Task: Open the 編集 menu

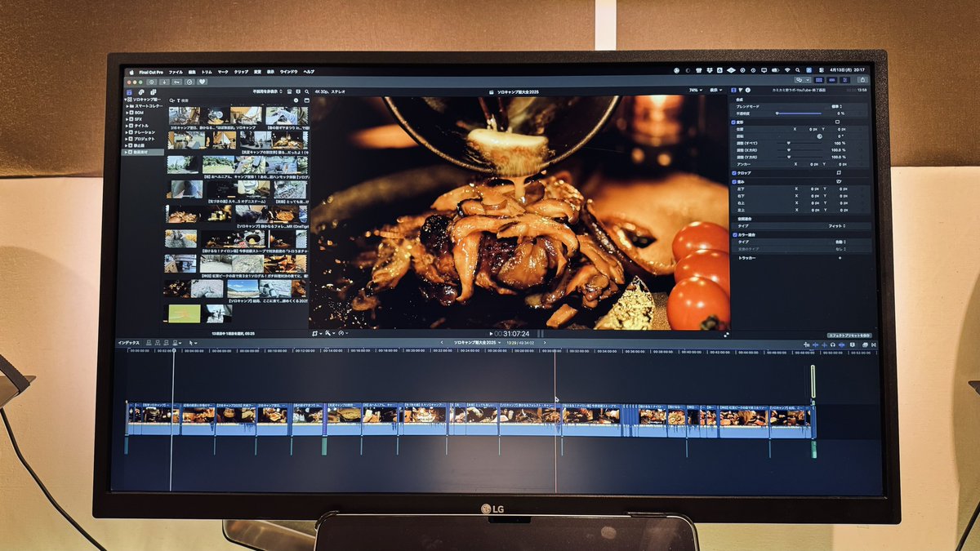Action: [x=192, y=72]
